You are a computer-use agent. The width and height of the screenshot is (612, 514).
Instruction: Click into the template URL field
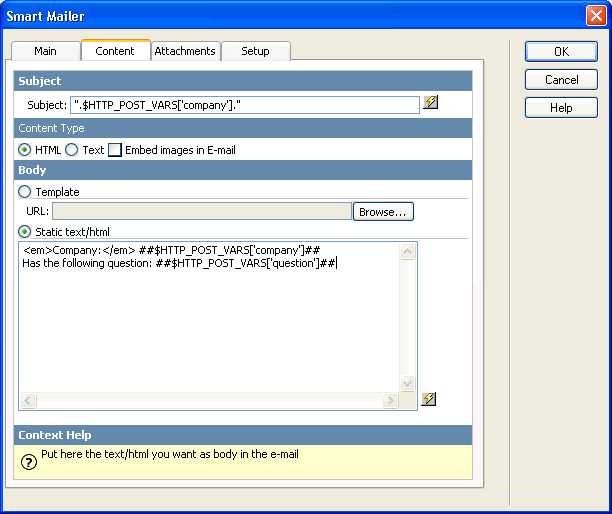pos(202,211)
